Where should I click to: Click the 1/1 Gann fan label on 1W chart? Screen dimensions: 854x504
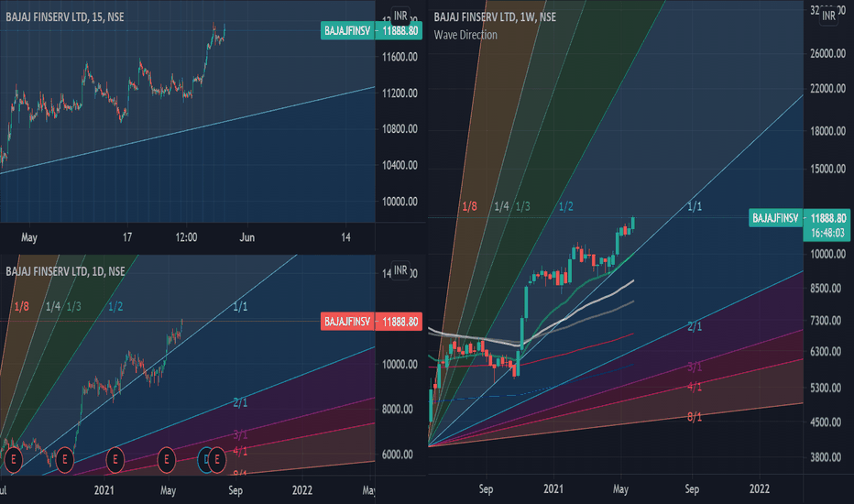pyautogui.click(x=695, y=206)
